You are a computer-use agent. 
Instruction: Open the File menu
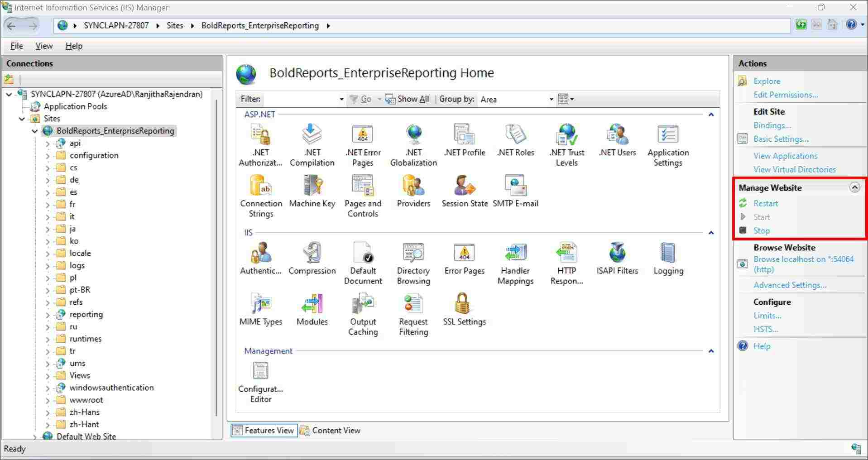point(16,46)
